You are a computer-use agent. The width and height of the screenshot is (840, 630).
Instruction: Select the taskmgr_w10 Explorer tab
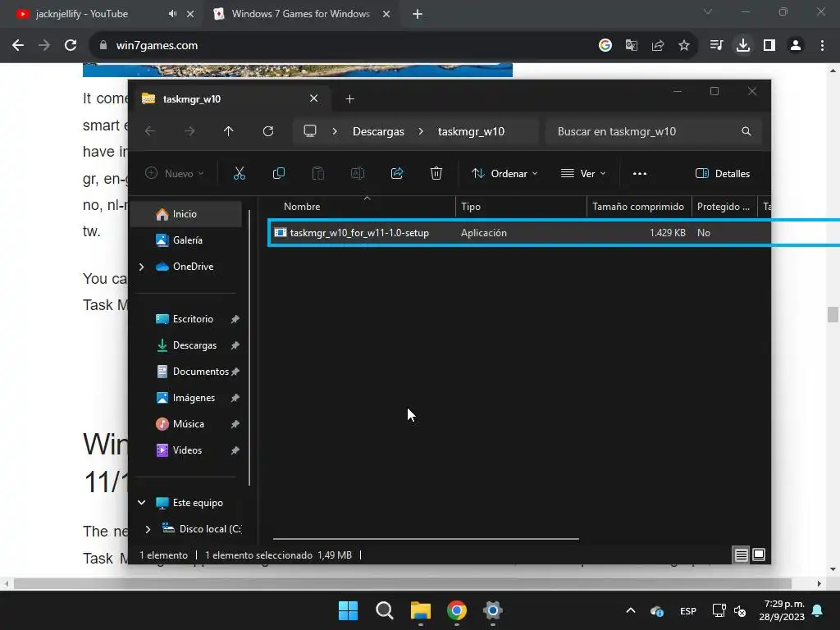pyautogui.click(x=231, y=98)
